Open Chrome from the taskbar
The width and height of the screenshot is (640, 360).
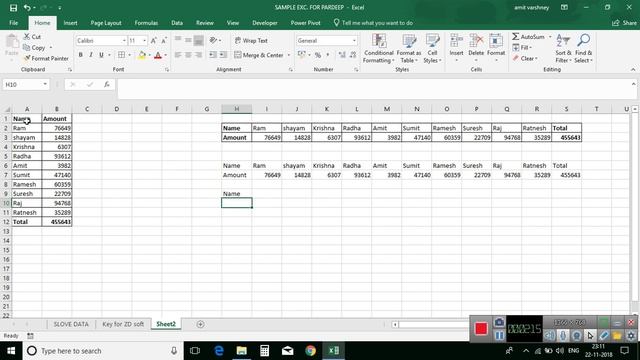coord(311,351)
